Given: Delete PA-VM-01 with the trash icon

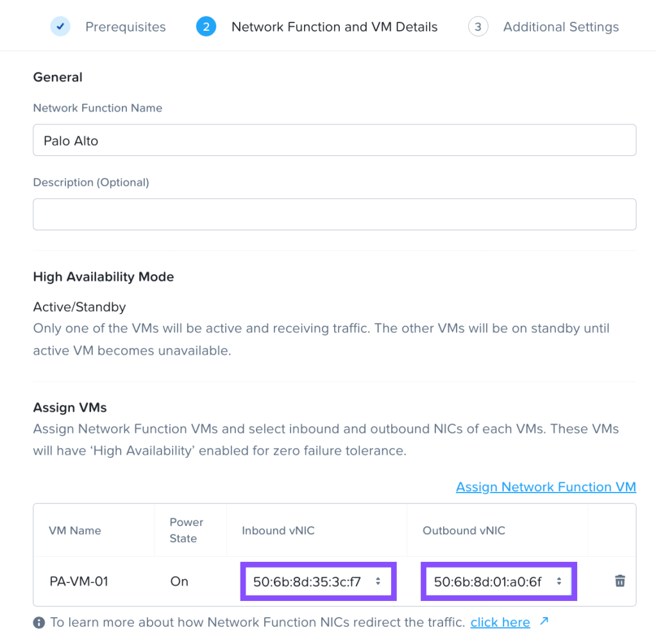Looking at the screenshot, I should [619, 581].
